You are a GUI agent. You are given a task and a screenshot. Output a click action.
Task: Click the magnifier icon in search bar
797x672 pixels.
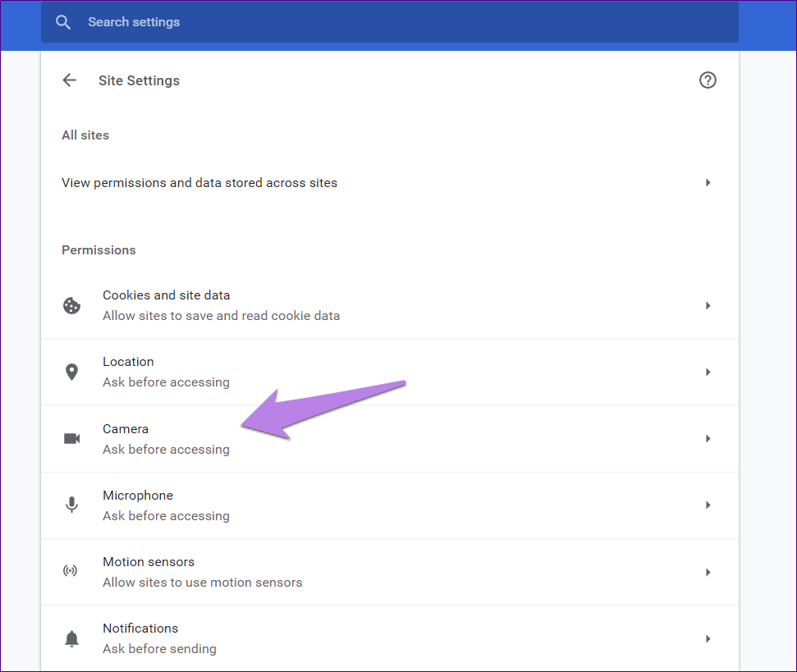coord(63,22)
